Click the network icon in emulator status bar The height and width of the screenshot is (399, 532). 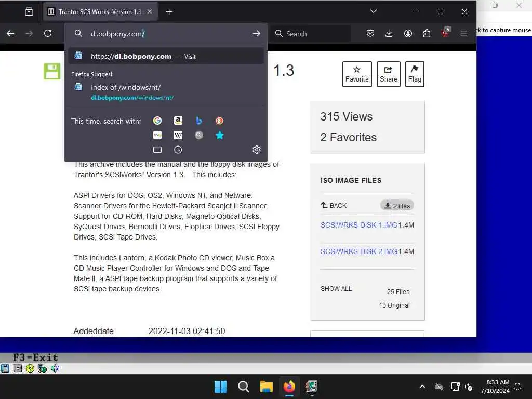[43, 368]
